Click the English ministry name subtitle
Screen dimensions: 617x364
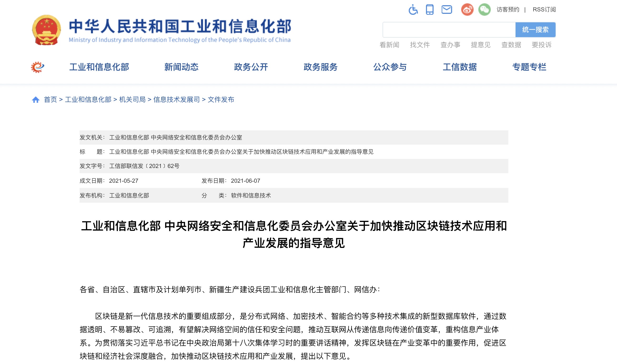180,40
